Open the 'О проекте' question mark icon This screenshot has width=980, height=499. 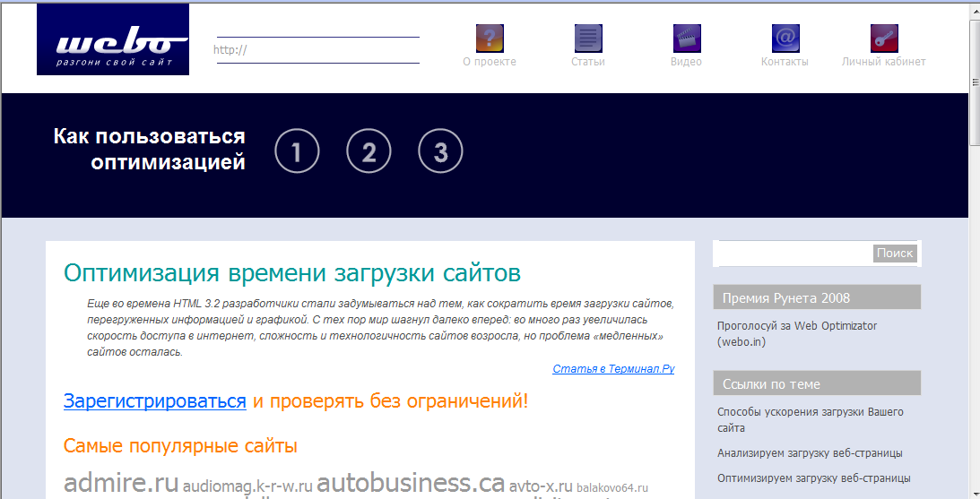pos(490,39)
